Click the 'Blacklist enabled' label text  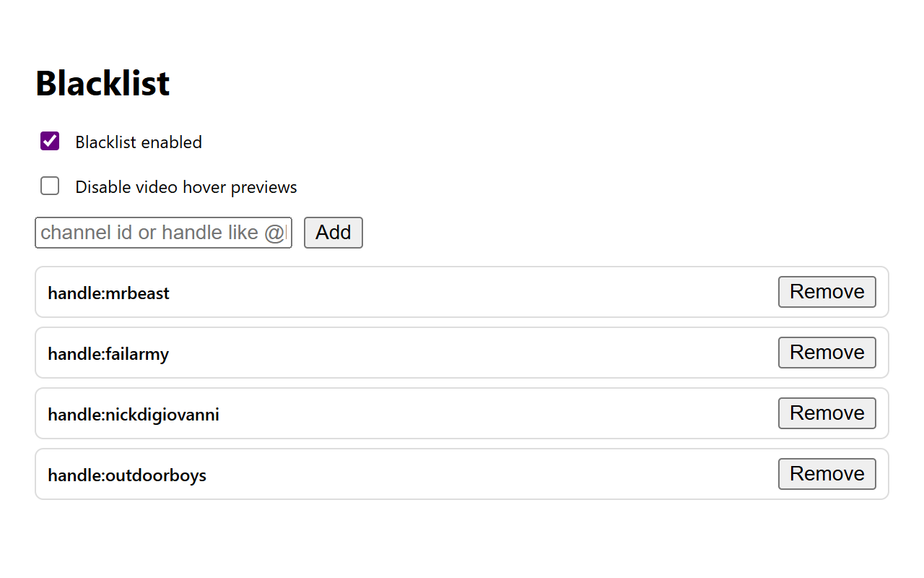click(139, 142)
